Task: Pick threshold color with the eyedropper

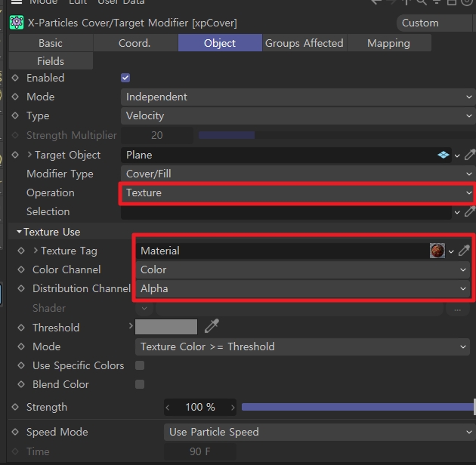Action: [212, 327]
